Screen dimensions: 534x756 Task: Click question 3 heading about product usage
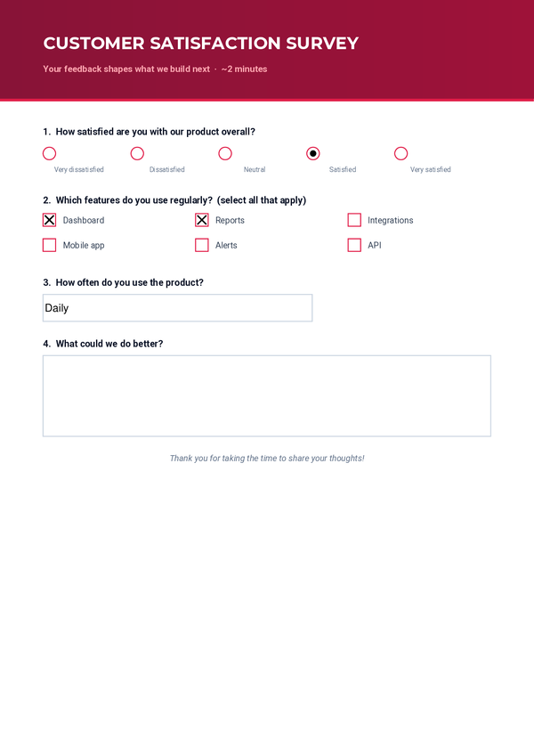[x=124, y=282]
